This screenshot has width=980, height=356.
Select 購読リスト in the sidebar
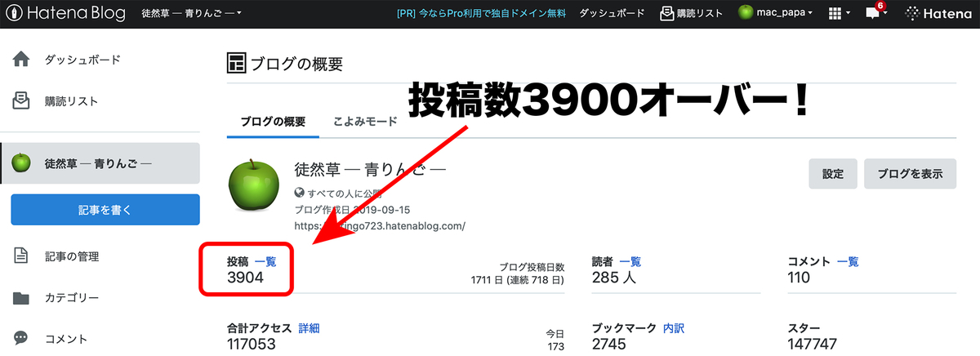(x=71, y=101)
